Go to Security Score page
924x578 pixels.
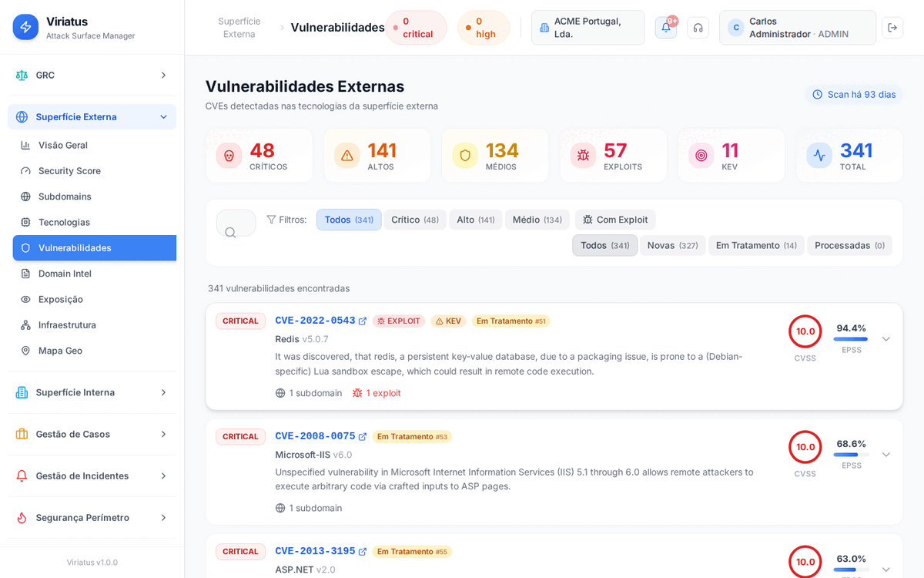tap(69, 171)
